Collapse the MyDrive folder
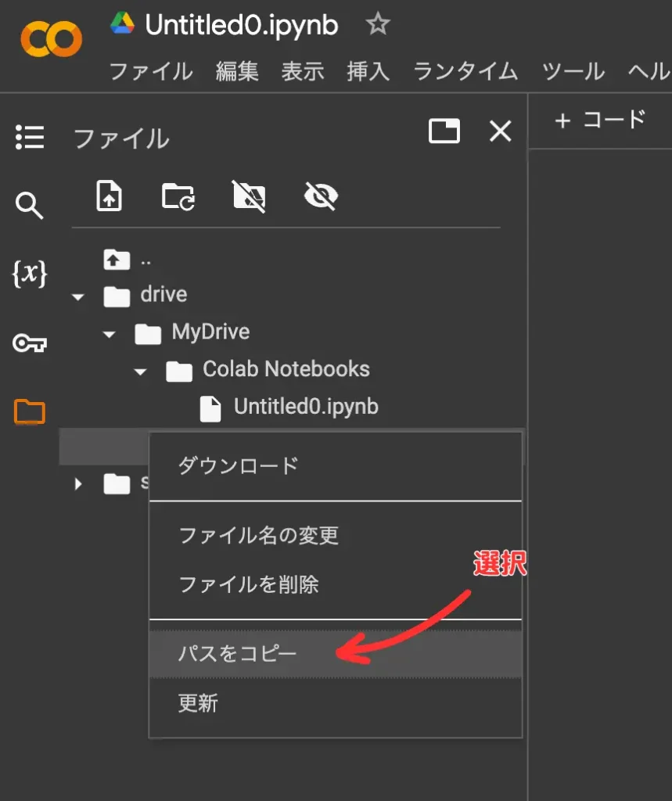This screenshot has width=672, height=801. pyautogui.click(x=109, y=333)
